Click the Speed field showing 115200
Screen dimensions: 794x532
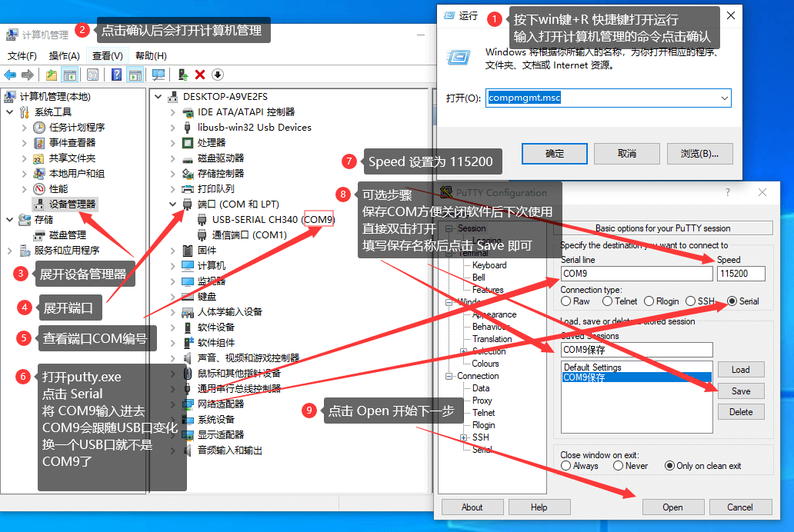[742, 274]
